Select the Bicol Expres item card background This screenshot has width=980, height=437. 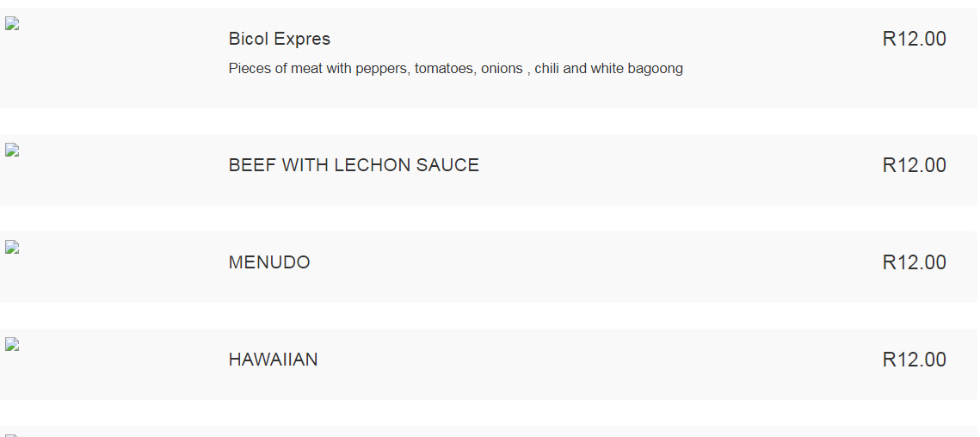pyautogui.click(x=488, y=58)
